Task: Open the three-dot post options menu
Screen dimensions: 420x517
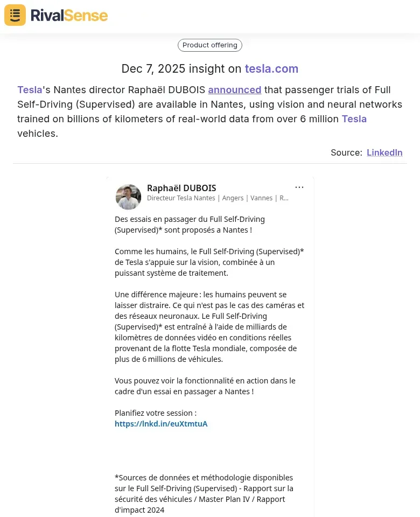Action: (299, 187)
